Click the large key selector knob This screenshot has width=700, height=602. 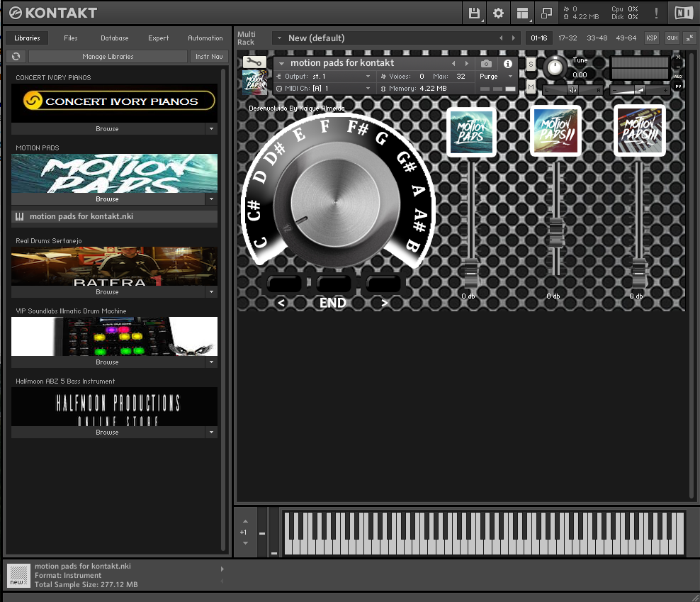coord(335,203)
